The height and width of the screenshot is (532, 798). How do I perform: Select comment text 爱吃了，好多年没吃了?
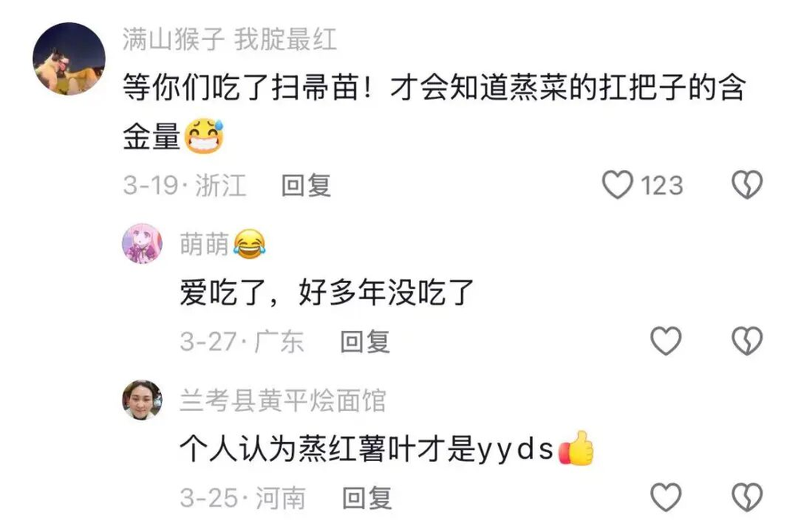(x=326, y=293)
